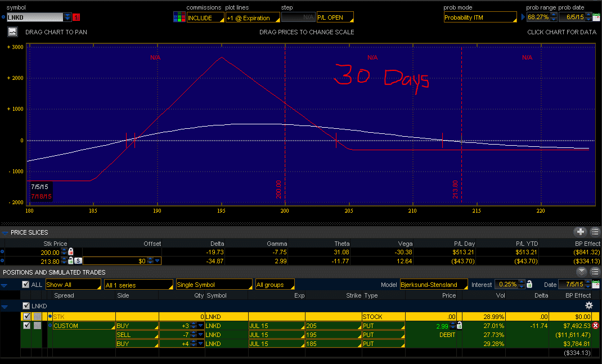Image resolution: width=602 pixels, height=364 pixels.
Task: Adjust prob date 6/5/15 stepper
Action: click(588, 17)
